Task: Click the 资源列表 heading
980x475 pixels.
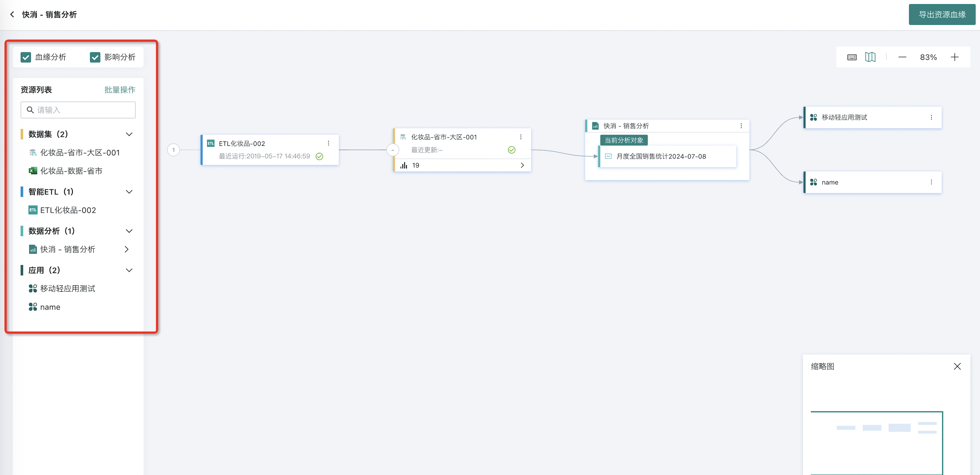Action: point(36,90)
